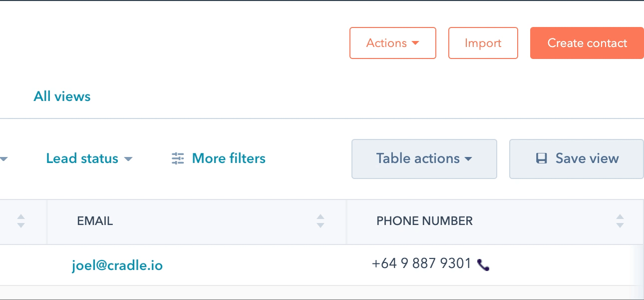Click sort arrows of the leftmost cut-off column
The image size is (644, 300).
coord(20,221)
